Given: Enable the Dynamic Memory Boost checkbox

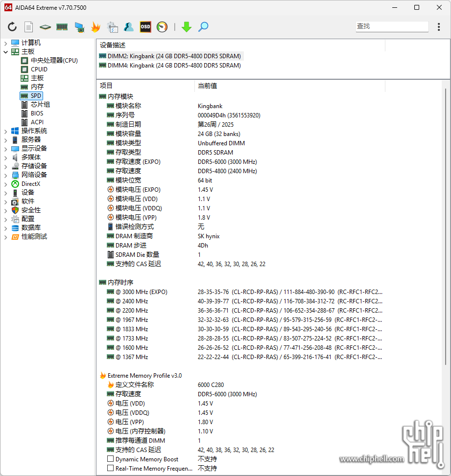Looking at the screenshot, I should pyautogui.click(x=111, y=459).
